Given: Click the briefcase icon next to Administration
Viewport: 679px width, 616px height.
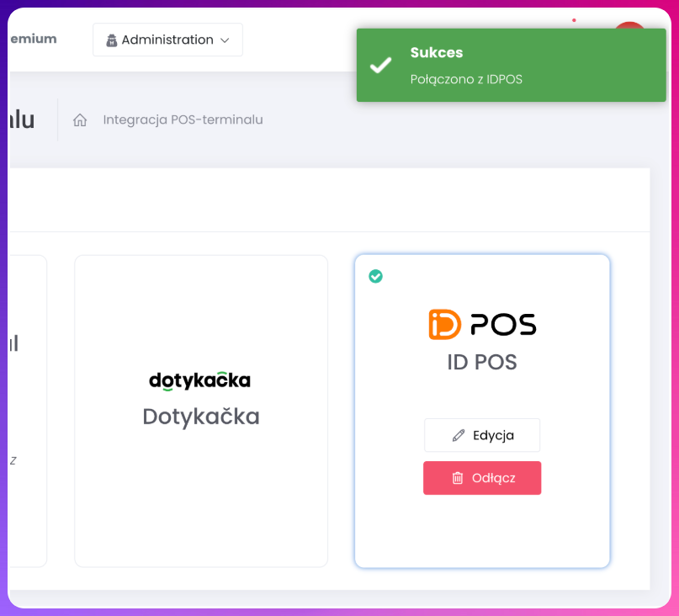Looking at the screenshot, I should coord(114,40).
